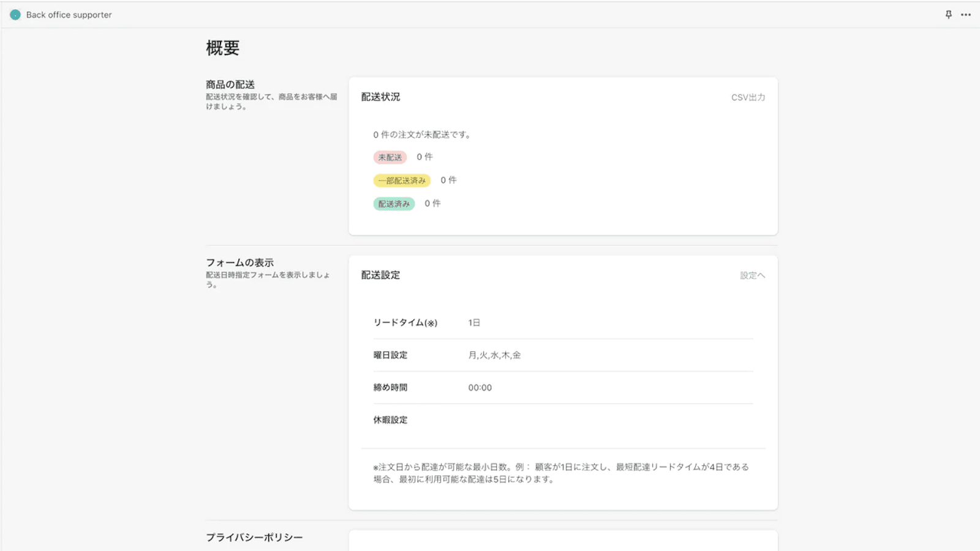Viewport: 980px width, 551px height.
Task: Open the 休暇設定 holiday settings row
Action: [391, 420]
